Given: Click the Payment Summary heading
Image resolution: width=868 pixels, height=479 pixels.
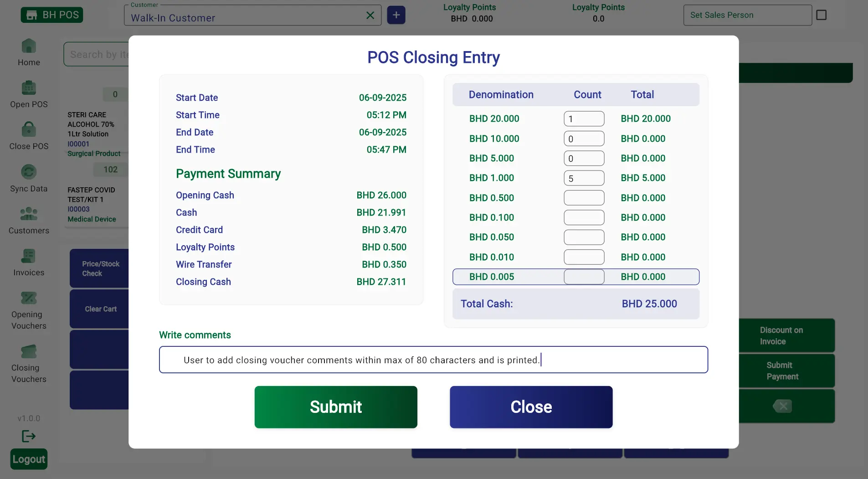Looking at the screenshot, I should [x=228, y=174].
